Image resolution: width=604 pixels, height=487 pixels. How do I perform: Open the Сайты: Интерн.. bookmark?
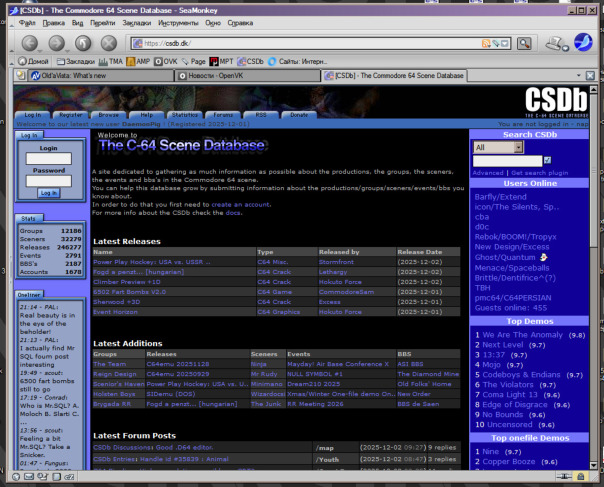[297, 61]
